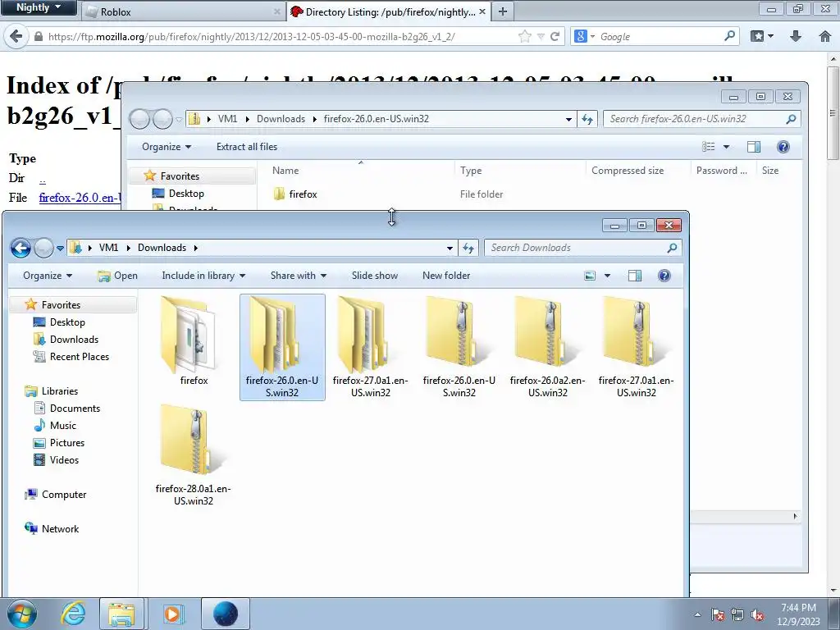
Task: Open the Downloads address history dropdown
Action: point(450,248)
